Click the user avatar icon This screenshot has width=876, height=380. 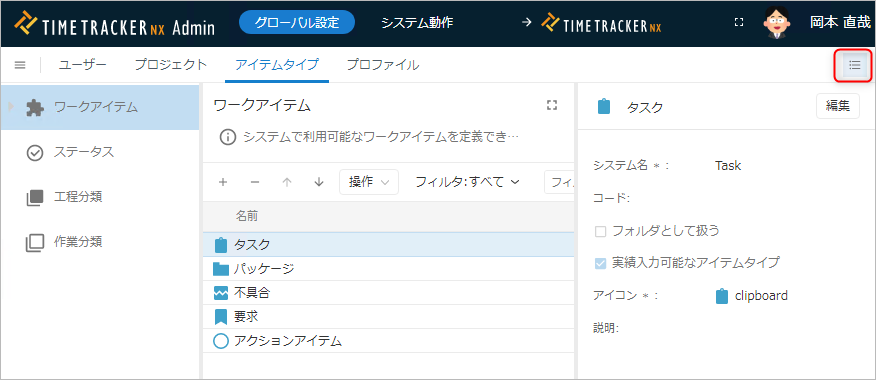tap(777, 23)
